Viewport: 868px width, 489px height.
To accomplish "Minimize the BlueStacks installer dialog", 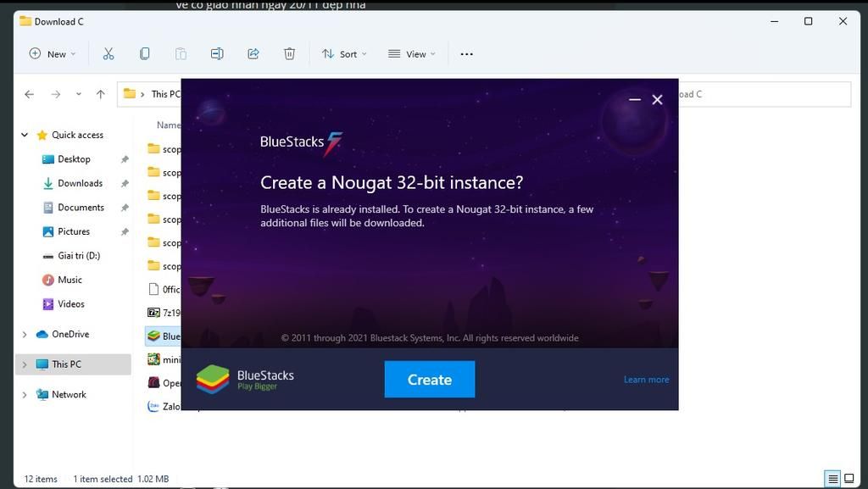I will (x=635, y=99).
